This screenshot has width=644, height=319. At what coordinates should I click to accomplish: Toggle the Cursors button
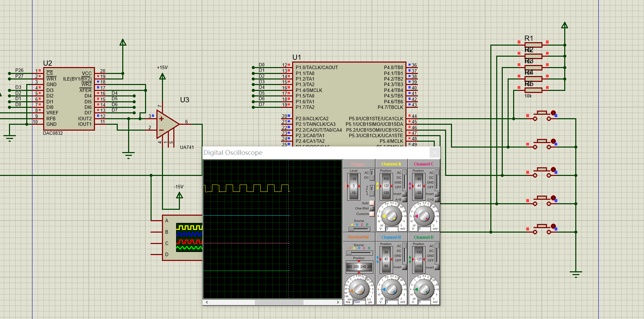pyautogui.click(x=372, y=214)
